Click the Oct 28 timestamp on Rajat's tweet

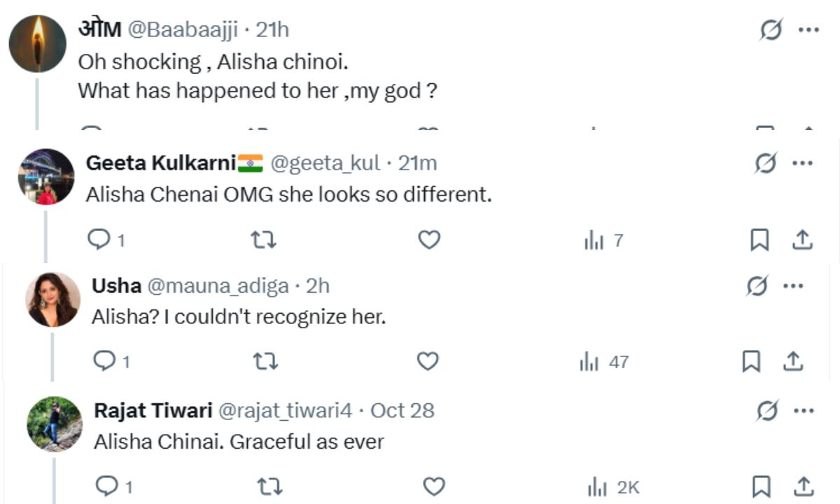[401, 411]
